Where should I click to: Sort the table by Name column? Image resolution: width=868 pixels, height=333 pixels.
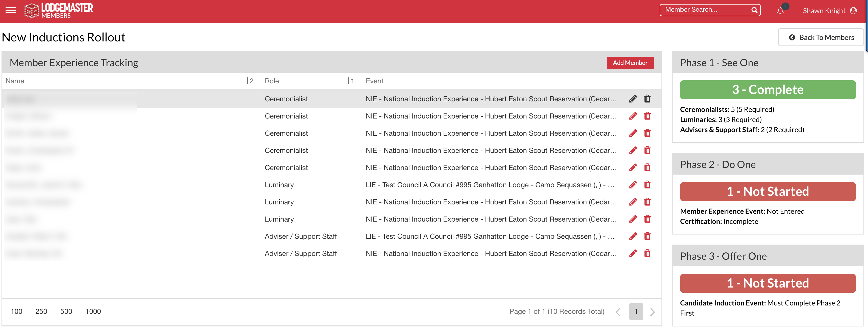click(x=15, y=81)
